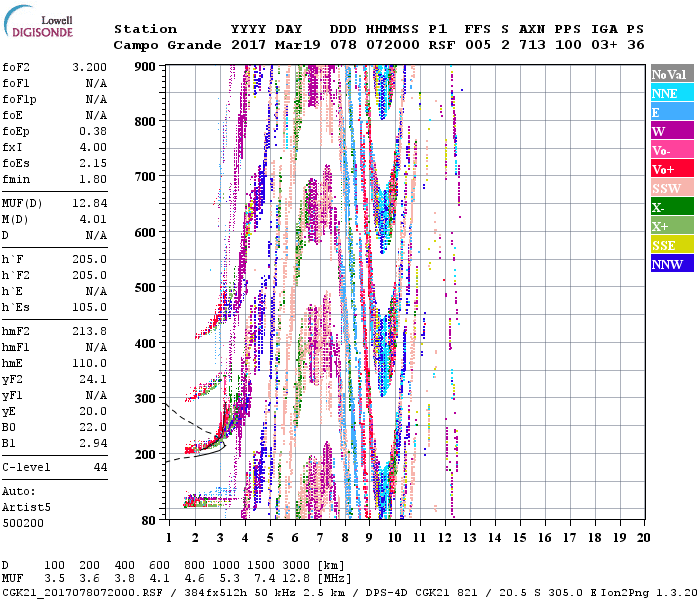Click the 900 km height axis label
700x600 pixels.
click(145, 67)
